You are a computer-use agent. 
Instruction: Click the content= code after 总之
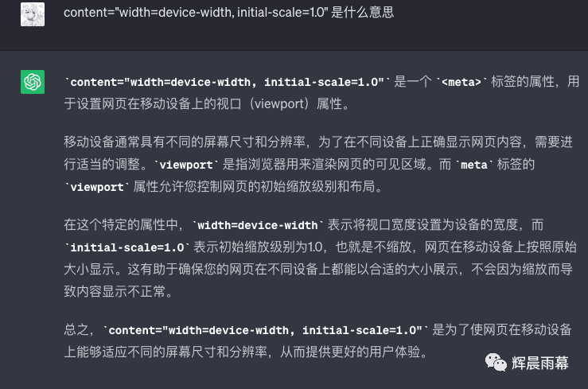coord(265,330)
